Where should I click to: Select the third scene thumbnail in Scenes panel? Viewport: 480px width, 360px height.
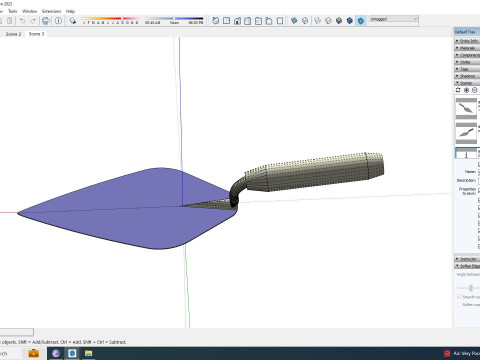pos(468,153)
